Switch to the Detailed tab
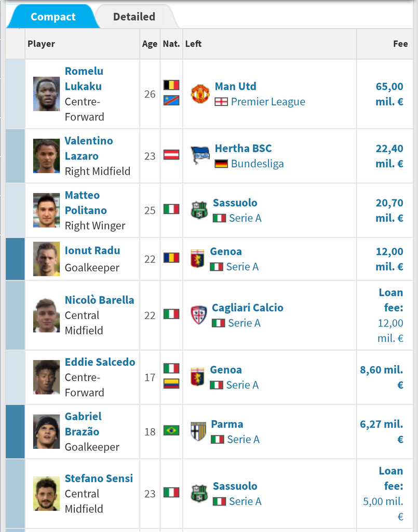 tap(134, 17)
